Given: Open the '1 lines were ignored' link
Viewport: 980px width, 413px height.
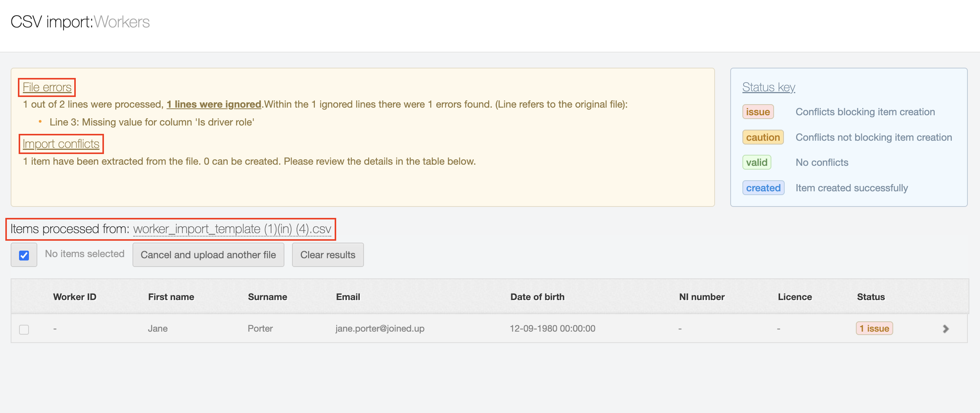Looking at the screenshot, I should (214, 104).
